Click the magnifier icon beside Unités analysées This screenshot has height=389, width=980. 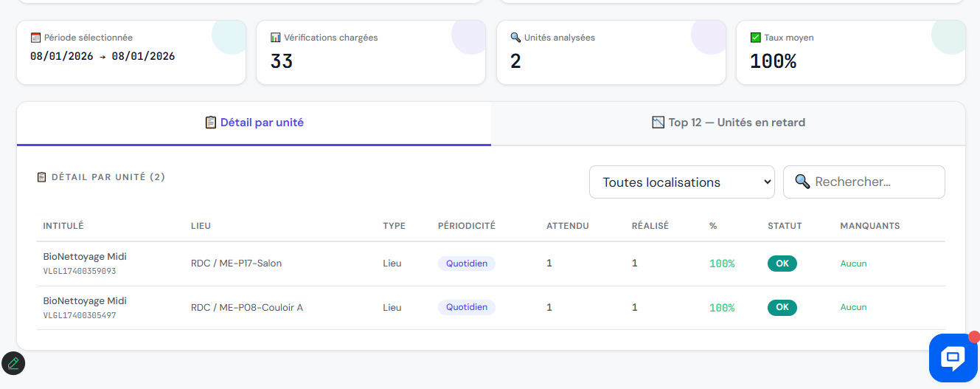[515, 38]
